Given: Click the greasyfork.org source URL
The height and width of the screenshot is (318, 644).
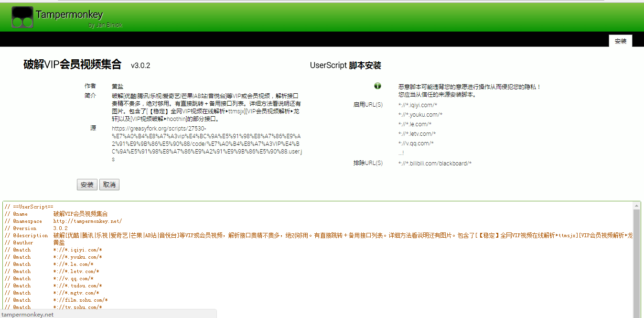Looking at the screenshot, I should click(x=207, y=143).
